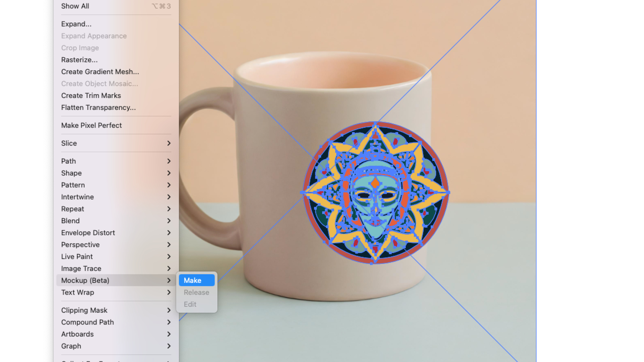Image resolution: width=644 pixels, height=362 pixels.
Task: Select Create Trim Marks
Action: pyautogui.click(x=91, y=96)
